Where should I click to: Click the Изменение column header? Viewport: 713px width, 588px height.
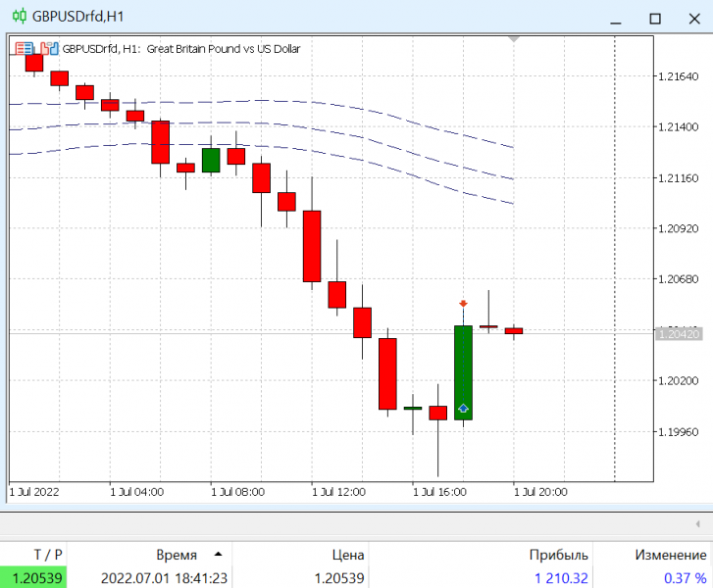pyautogui.click(x=671, y=555)
